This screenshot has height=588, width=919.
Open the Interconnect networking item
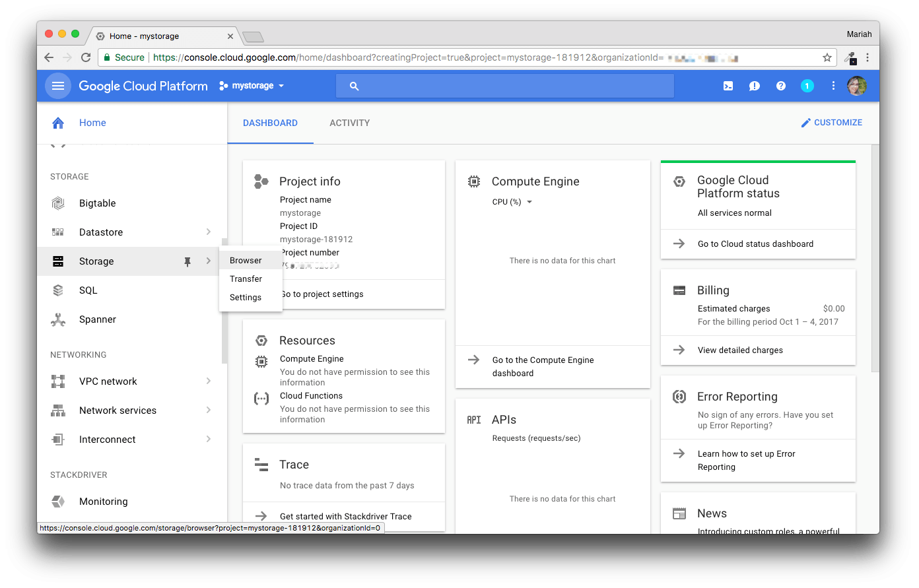108,439
